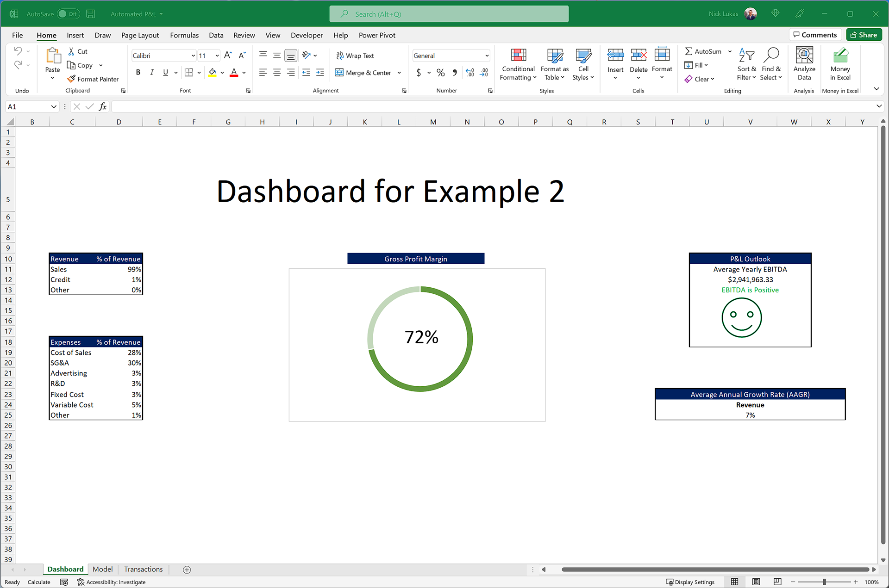Toggle the AutoSave switch
Screen dimensions: 889x588
[x=69, y=14]
